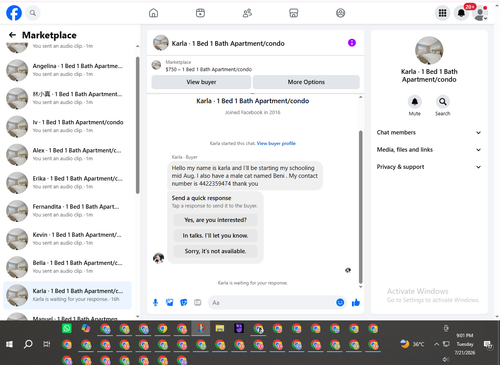Open the View buyer profile link
The width and height of the screenshot is (500, 365).
pyautogui.click(x=276, y=143)
